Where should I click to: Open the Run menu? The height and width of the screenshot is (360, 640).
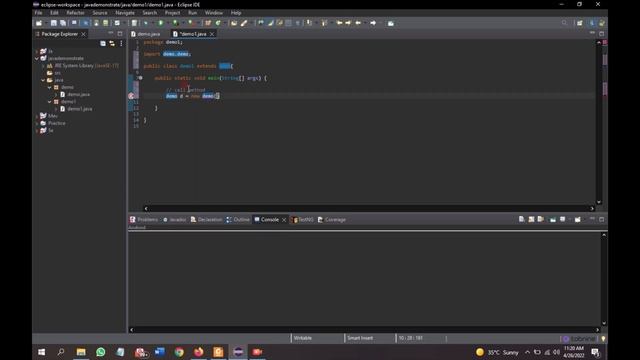coord(192,13)
